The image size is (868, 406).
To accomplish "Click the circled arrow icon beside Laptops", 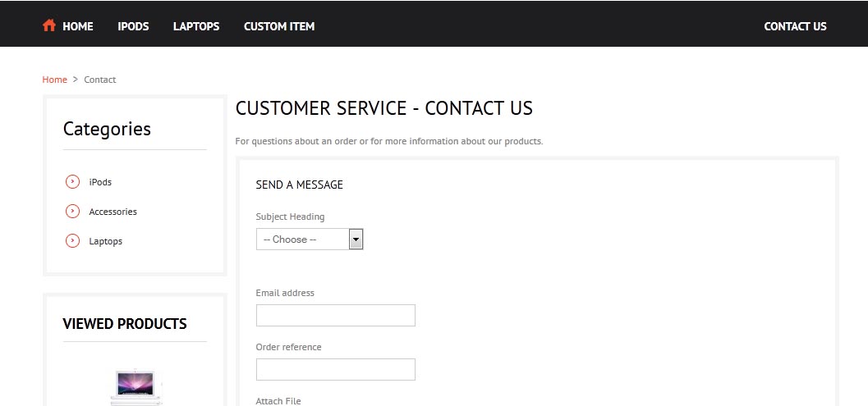I will [72, 241].
